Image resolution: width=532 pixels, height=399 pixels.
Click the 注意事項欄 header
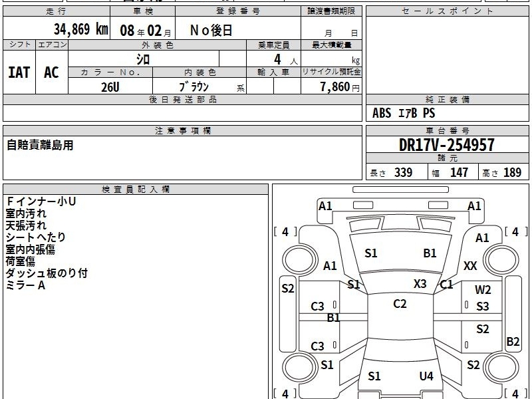(x=182, y=130)
